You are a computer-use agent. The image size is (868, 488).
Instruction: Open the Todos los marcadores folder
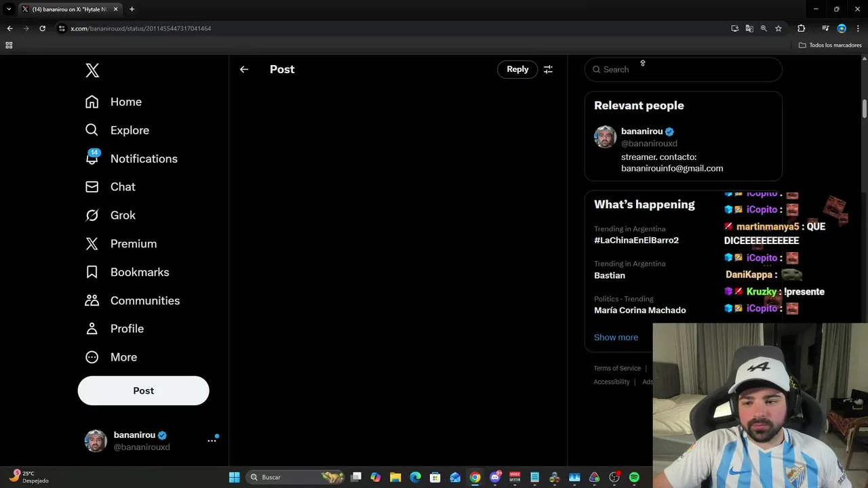pyautogui.click(x=830, y=45)
